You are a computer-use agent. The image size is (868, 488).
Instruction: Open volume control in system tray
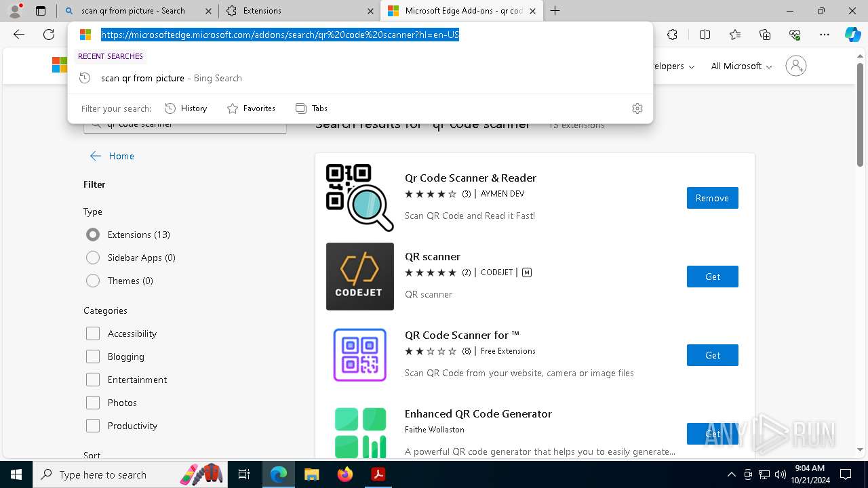tap(781, 474)
